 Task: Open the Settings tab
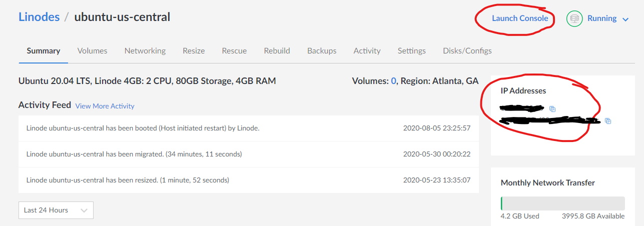point(412,51)
